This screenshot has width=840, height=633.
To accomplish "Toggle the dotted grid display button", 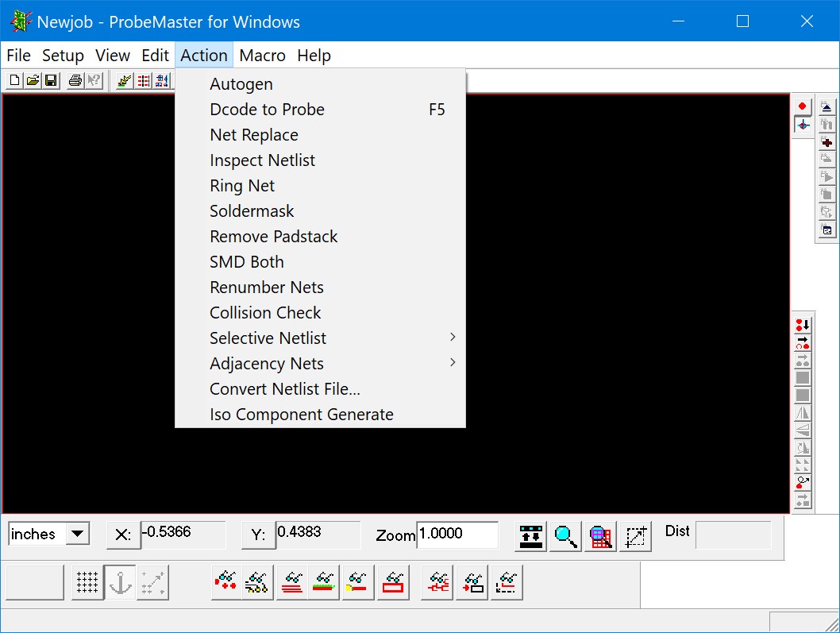I will click(87, 582).
